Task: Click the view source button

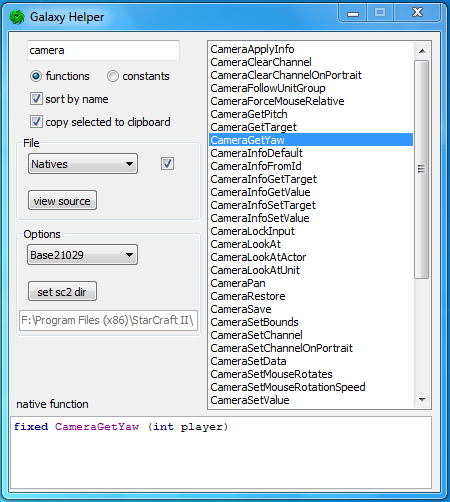Action: click(x=62, y=200)
